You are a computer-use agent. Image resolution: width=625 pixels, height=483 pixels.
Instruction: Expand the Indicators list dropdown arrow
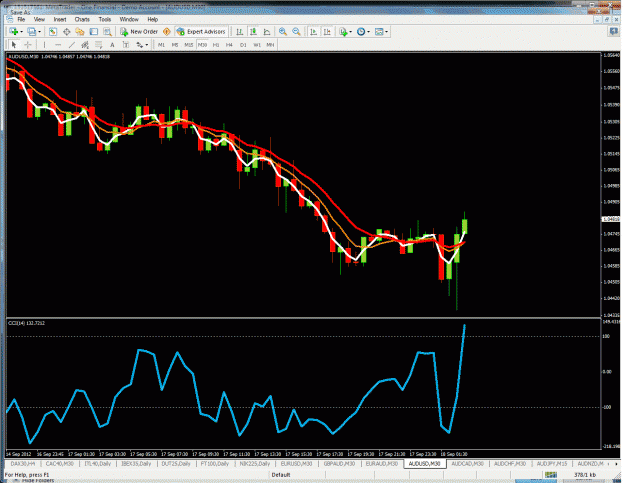pyautogui.click(x=351, y=32)
